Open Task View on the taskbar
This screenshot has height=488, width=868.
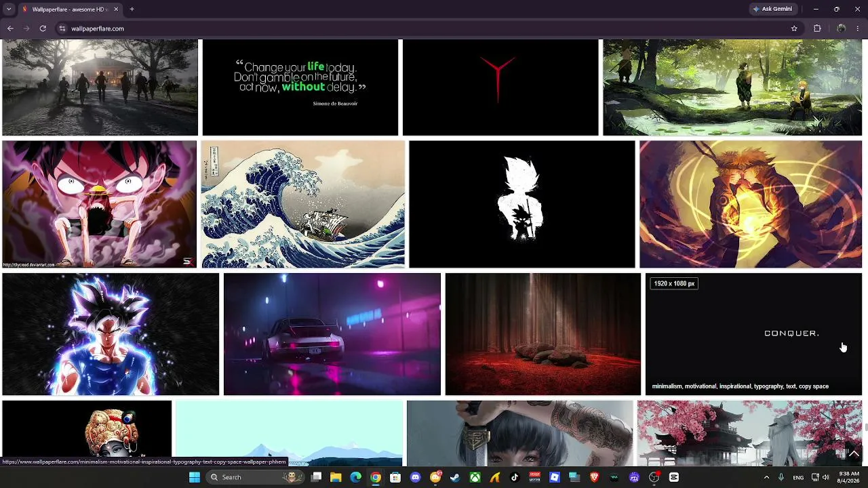click(x=316, y=477)
